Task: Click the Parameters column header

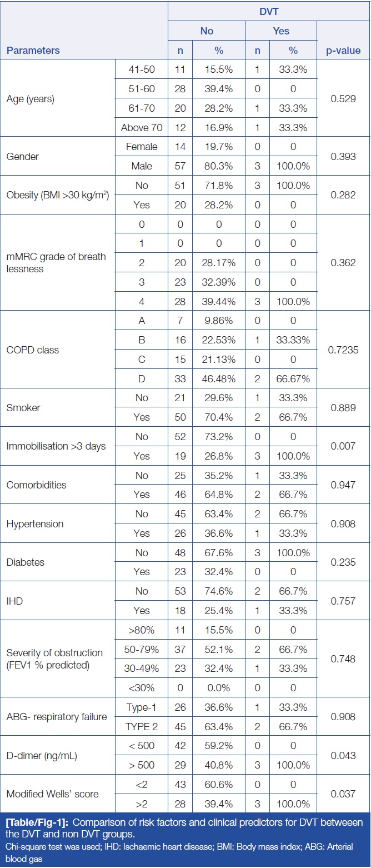Action: (33, 51)
